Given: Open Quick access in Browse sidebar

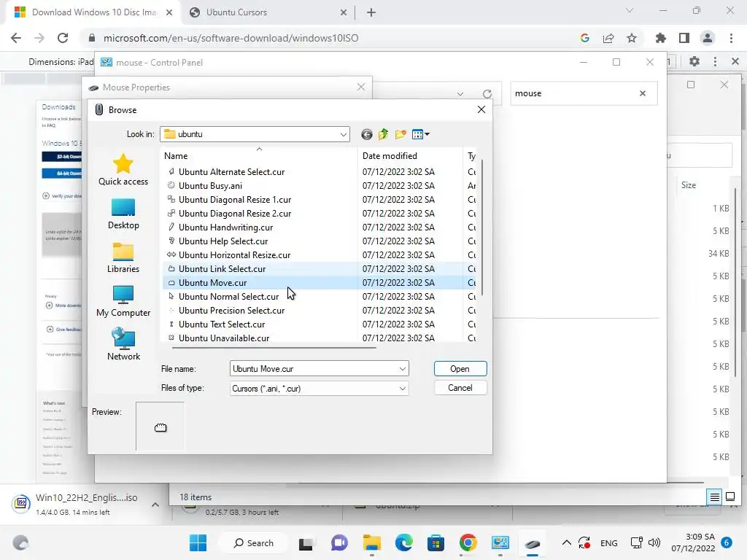Looking at the screenshot, I should coord(123,169).
